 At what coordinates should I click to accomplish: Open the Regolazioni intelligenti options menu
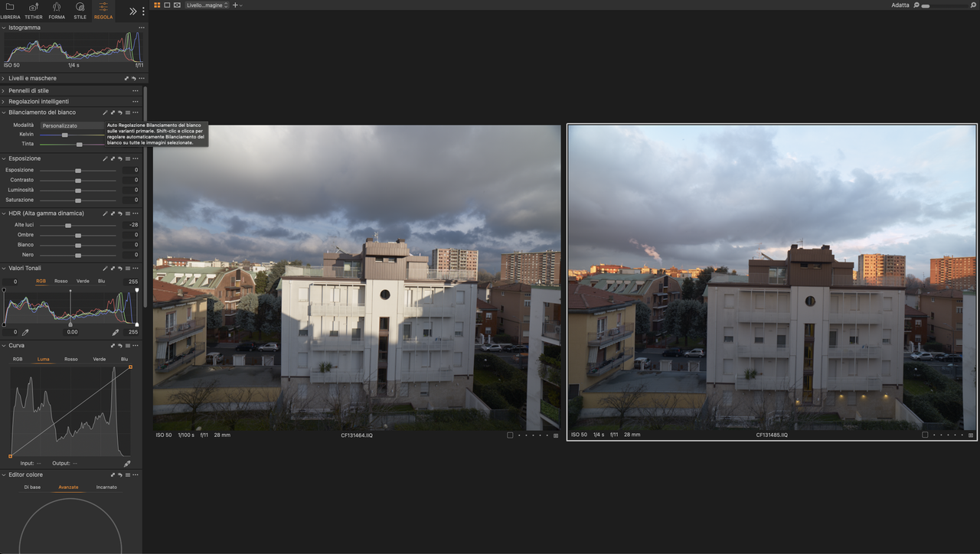tap(136, 101)
